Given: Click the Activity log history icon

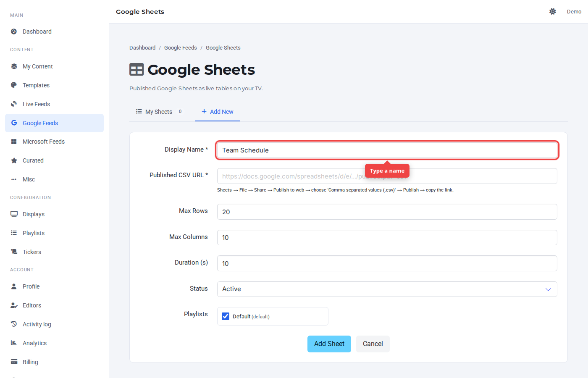Looking at the screenshot, I should tap(14, 324).
